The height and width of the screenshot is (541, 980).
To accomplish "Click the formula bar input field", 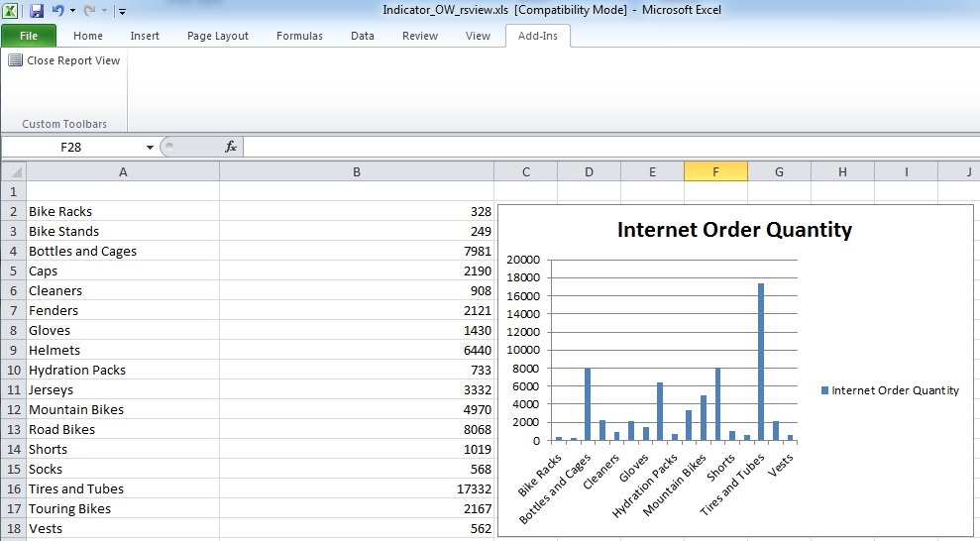I will click(611, 147).
